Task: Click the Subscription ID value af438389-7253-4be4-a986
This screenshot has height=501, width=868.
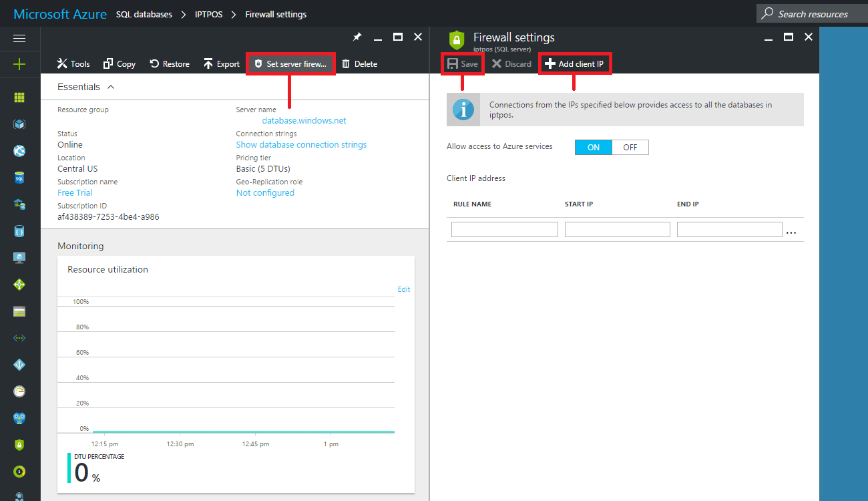Action: pyautogui.click(x=108, y=217)
